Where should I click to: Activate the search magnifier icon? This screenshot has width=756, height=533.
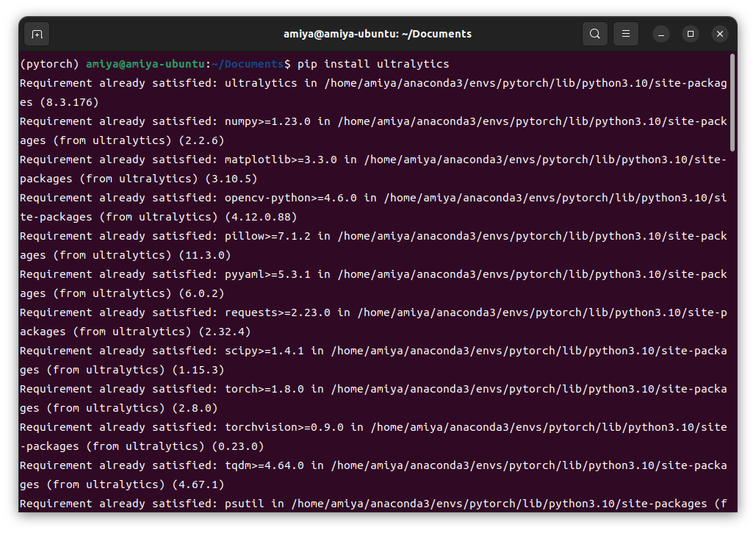click(595, 34)
